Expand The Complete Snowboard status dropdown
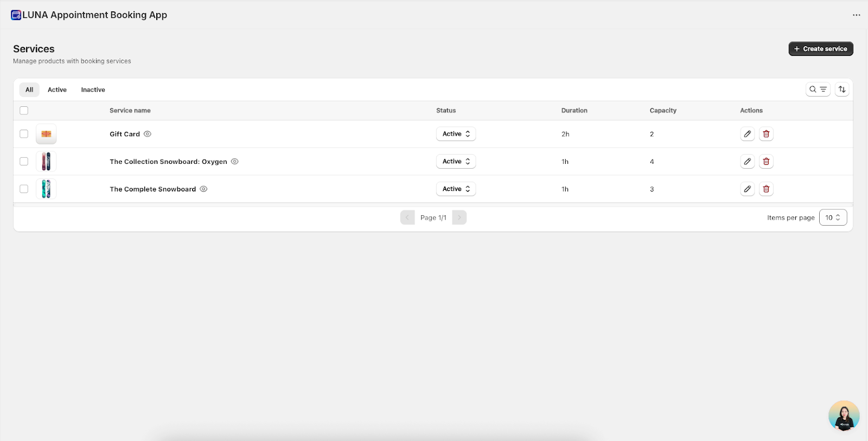868x441 pixels. pos(456,189)
